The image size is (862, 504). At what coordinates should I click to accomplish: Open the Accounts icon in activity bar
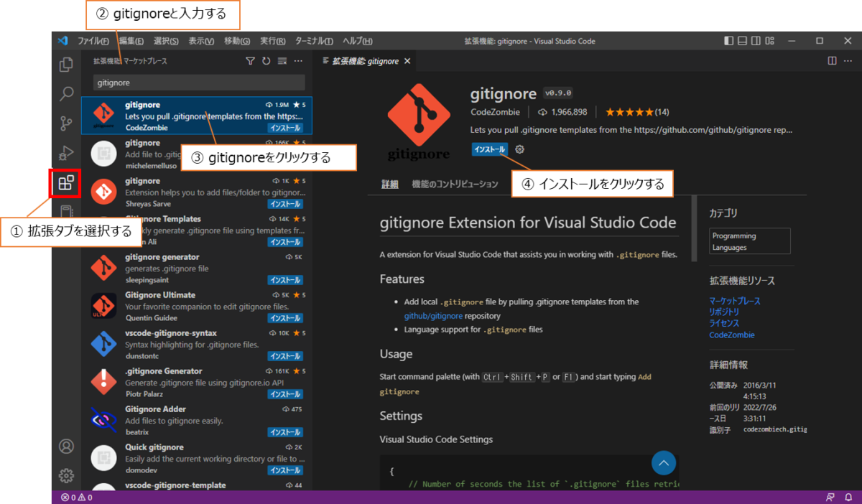66,447
